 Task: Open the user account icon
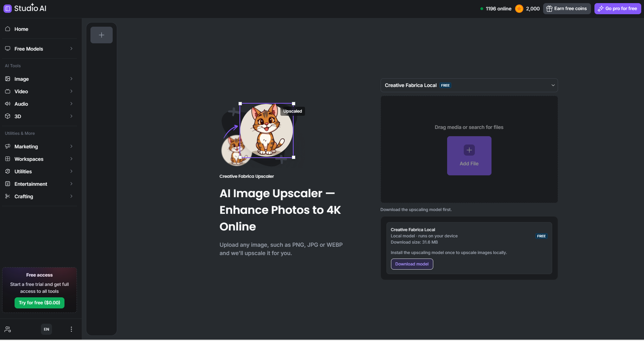pos(8,329)
